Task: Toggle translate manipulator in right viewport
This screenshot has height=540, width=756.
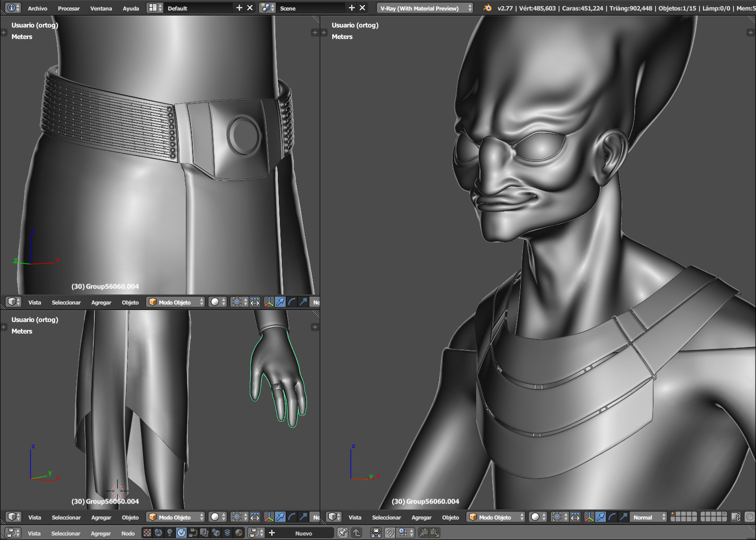Action: pos(601,517)
